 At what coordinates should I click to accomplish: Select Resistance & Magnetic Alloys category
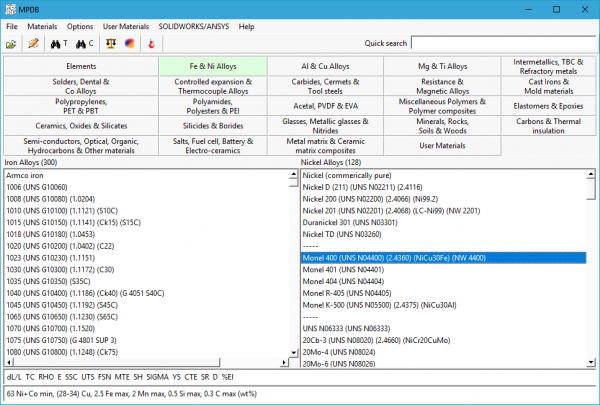click(442, 86)
